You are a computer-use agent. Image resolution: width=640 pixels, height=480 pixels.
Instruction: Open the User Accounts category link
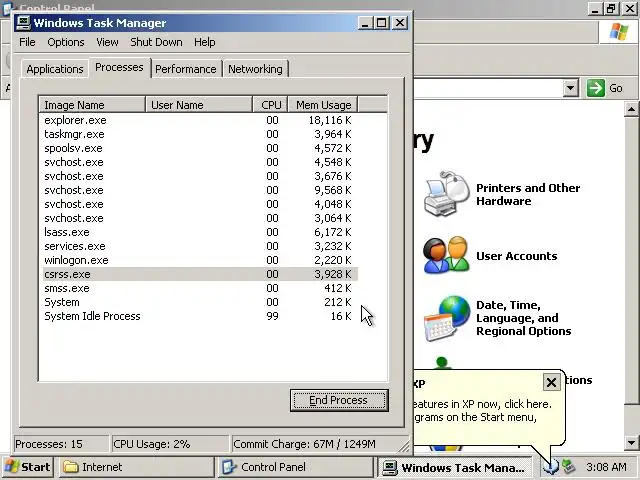pos(516,256)
